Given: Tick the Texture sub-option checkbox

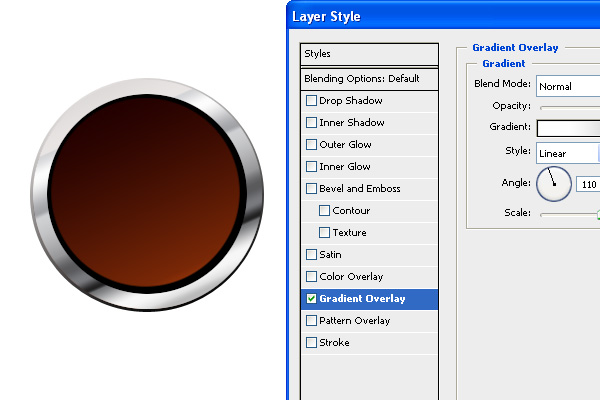Looking at the screenshot, I should tap(325, 233).
